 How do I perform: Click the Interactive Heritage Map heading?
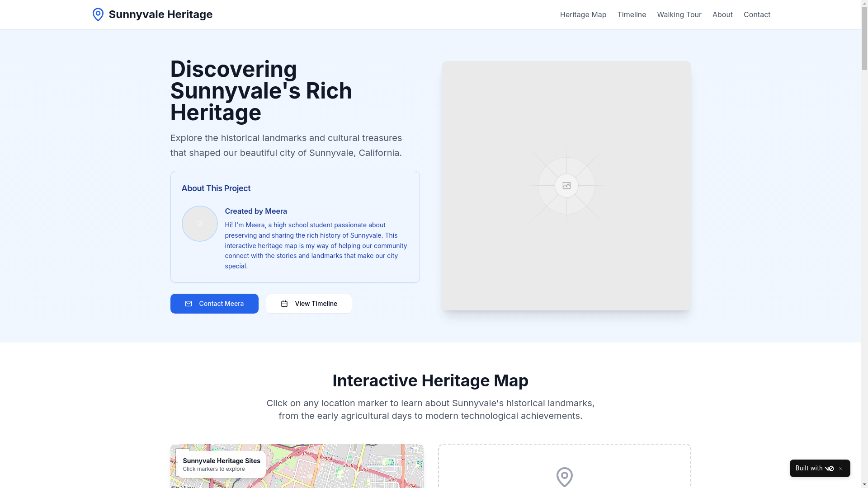point(430,380)
